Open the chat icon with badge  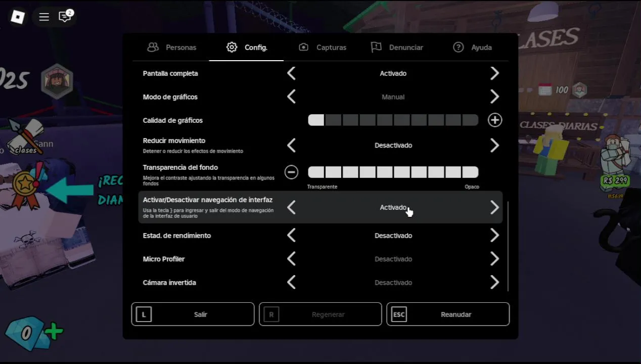coord(65,17)
